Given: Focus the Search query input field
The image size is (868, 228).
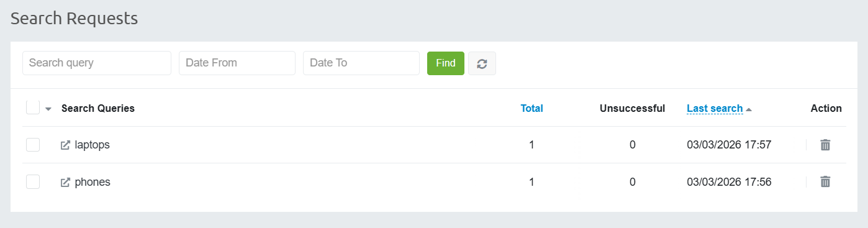Looking at the screenshot, I should pos(97,63).
